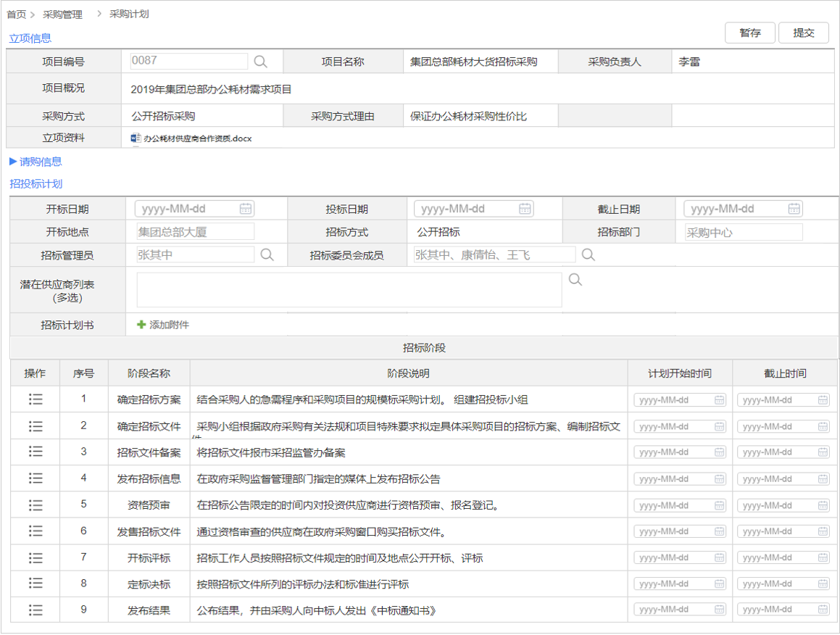Click the stage name 定标决标
Viewport: 840px width, 635px height.
[x=149, y=584]
